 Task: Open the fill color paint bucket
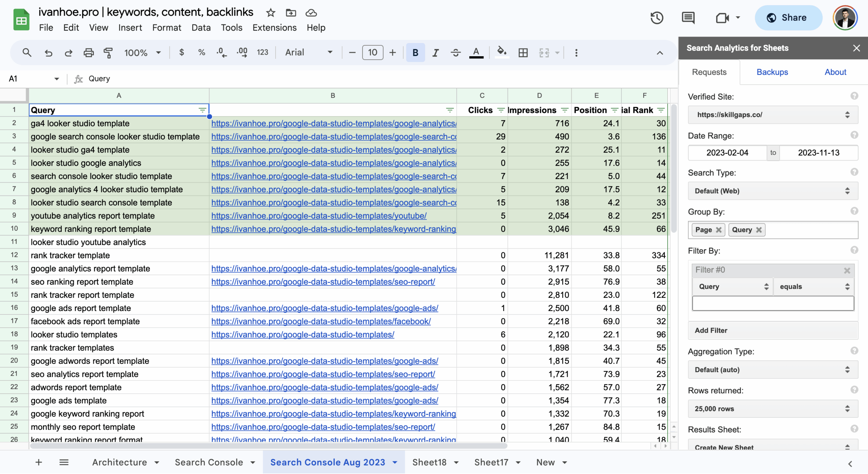point(501,53)
